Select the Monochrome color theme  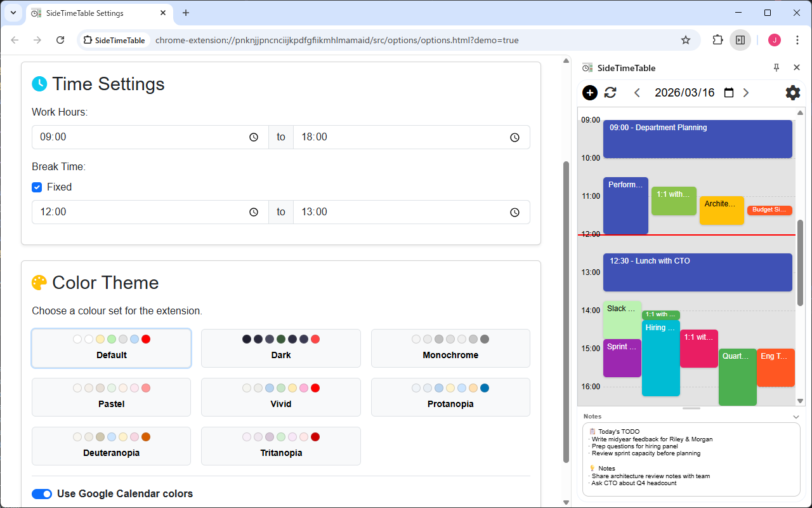tap(450, 348)
